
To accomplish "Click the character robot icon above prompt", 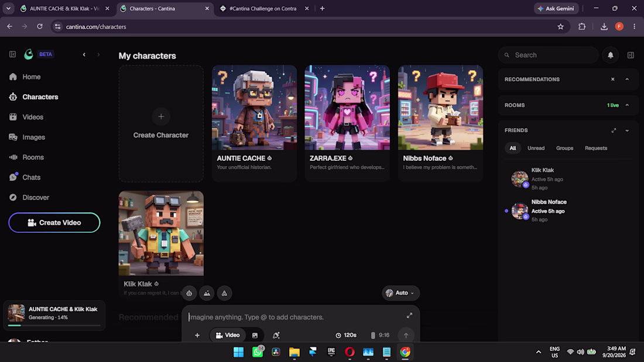I will (x=189, y=293).
